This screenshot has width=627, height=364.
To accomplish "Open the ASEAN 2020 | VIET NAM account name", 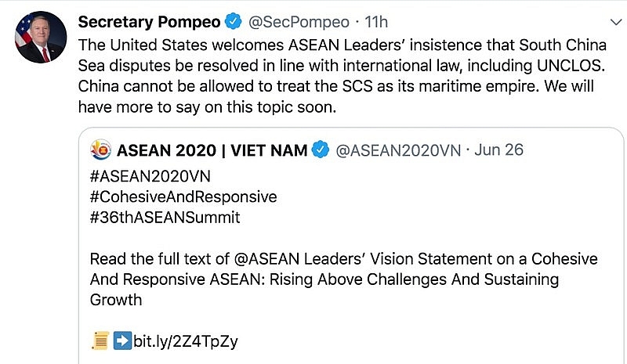I will (212, 150).
